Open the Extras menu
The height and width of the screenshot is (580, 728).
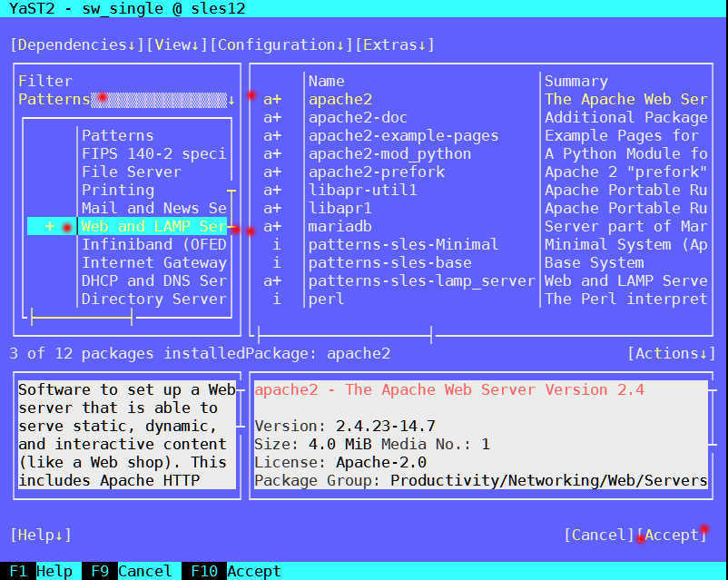coord(395,45)
